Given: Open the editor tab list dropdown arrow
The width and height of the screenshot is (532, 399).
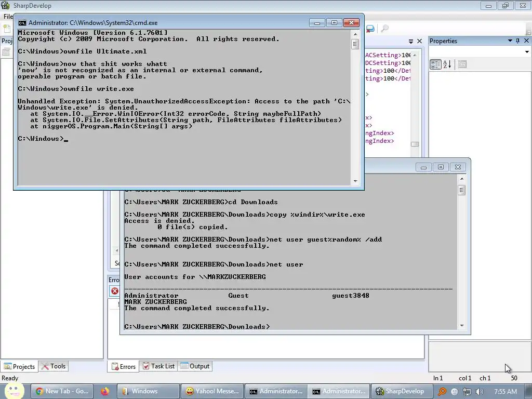Looking at the screenshot, I should click(411, 41).
